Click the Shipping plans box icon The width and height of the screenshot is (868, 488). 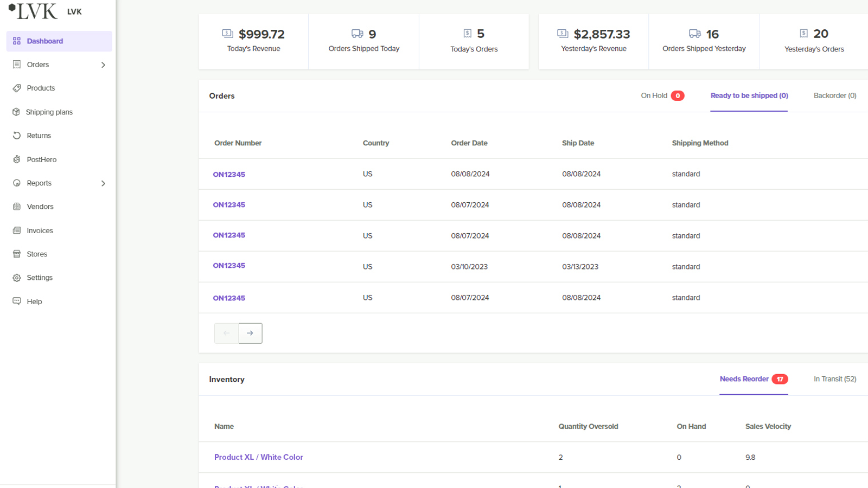point(16,112)
